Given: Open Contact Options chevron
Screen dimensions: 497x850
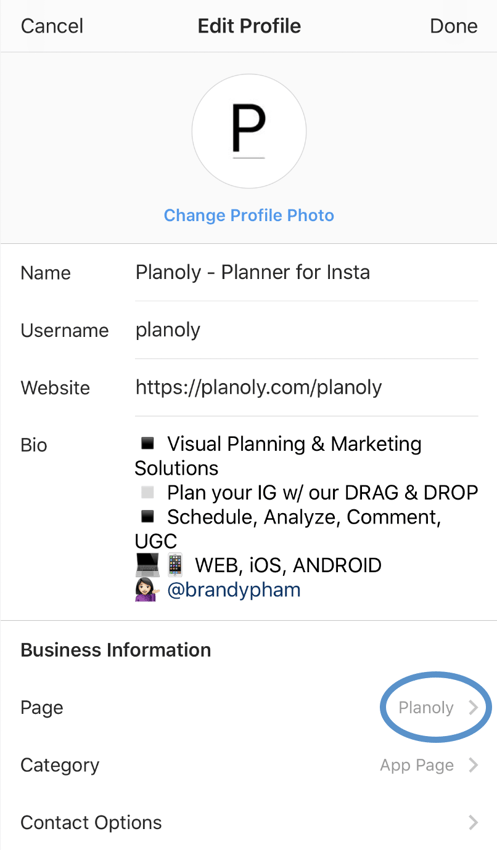Looking at the screenshot, I should click(x=473, y=822).
